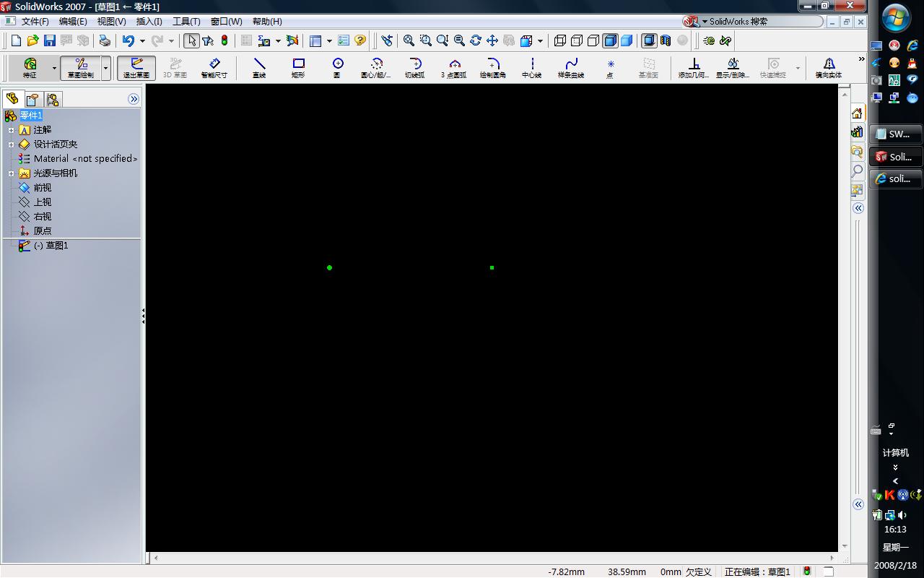
Task: Select the 矩形 Rectangle tool
Action: (x=298, y=68)
